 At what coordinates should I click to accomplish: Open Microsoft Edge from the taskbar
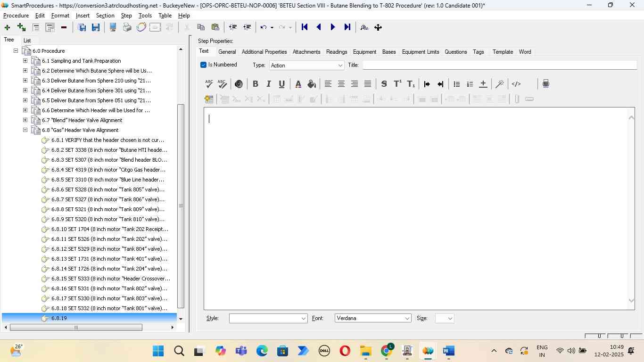[x=262, y=351]
